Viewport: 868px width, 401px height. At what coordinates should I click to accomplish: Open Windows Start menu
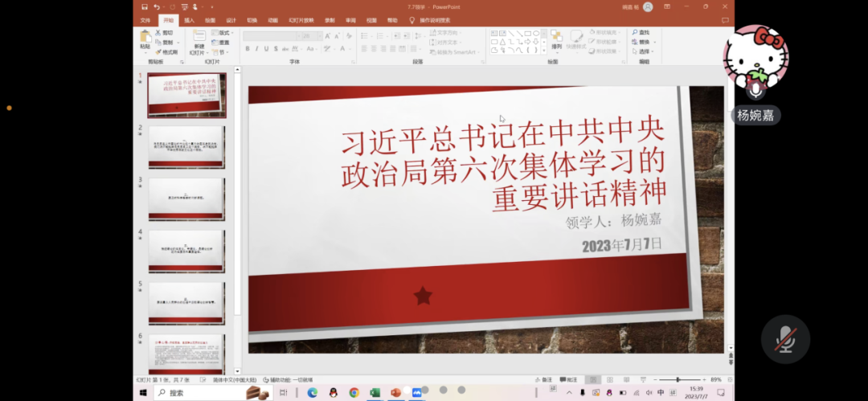tap(143, 393)
